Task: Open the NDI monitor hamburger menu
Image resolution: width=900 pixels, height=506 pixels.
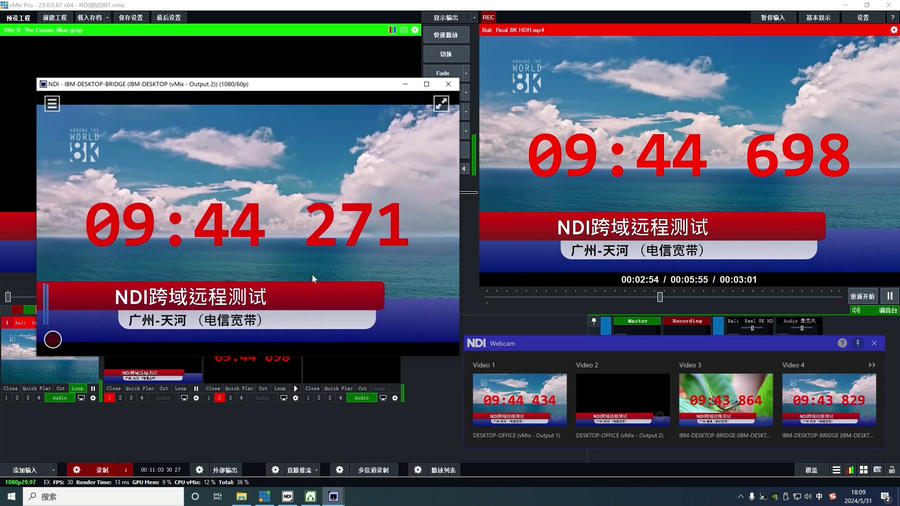Action: click(x=52, y=103)
